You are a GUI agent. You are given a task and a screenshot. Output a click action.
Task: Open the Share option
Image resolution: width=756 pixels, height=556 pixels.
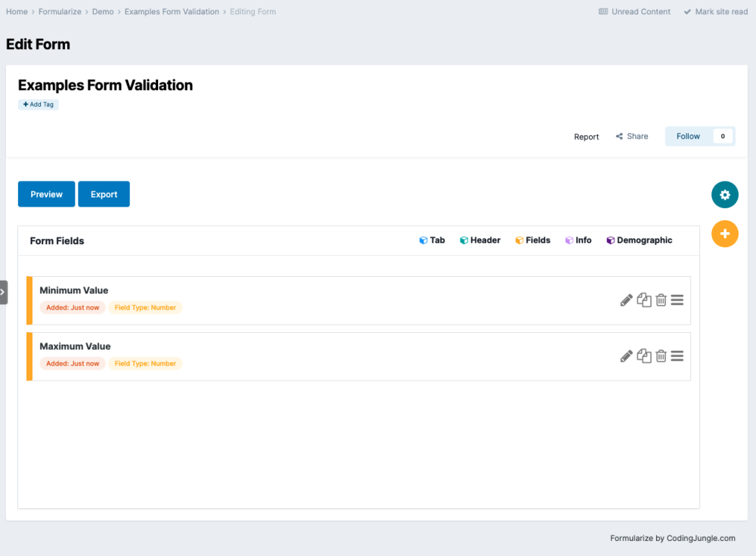[632, 137]
